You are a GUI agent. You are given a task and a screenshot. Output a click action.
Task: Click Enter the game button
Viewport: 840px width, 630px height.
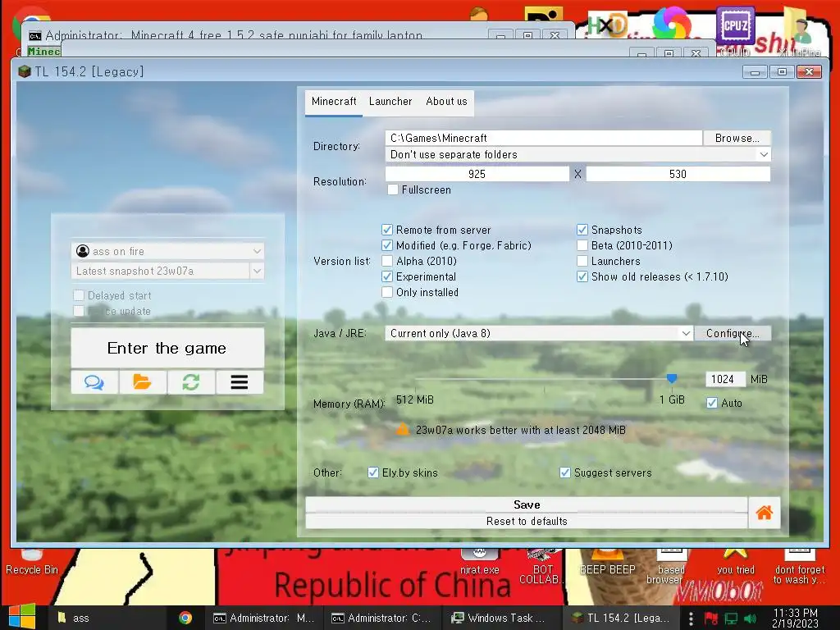(x=167, y=348)
